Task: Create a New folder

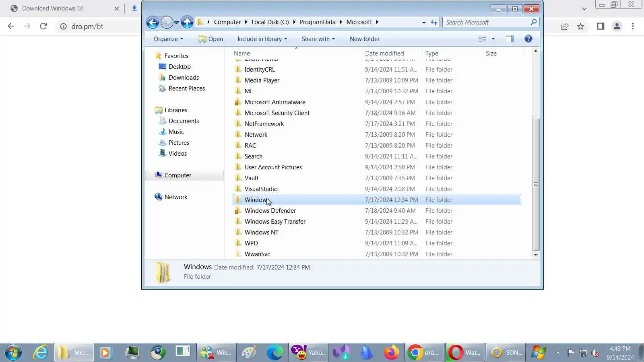Action: pyautogui.click(x=365, y=39)
